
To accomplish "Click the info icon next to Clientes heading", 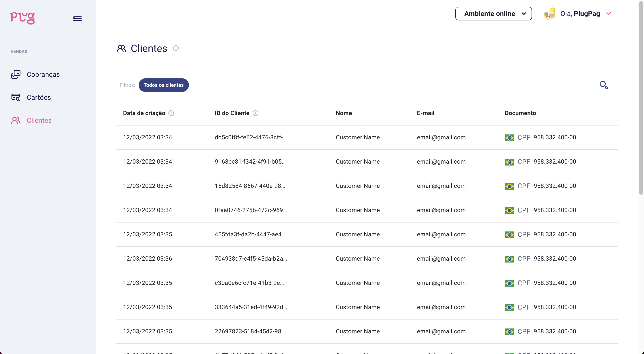I will [176, 48].
